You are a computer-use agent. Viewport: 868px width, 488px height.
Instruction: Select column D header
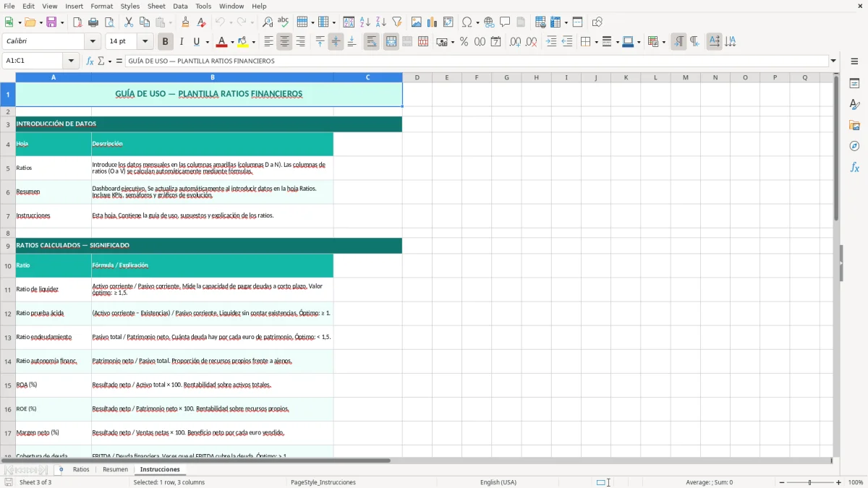point(417,77)
